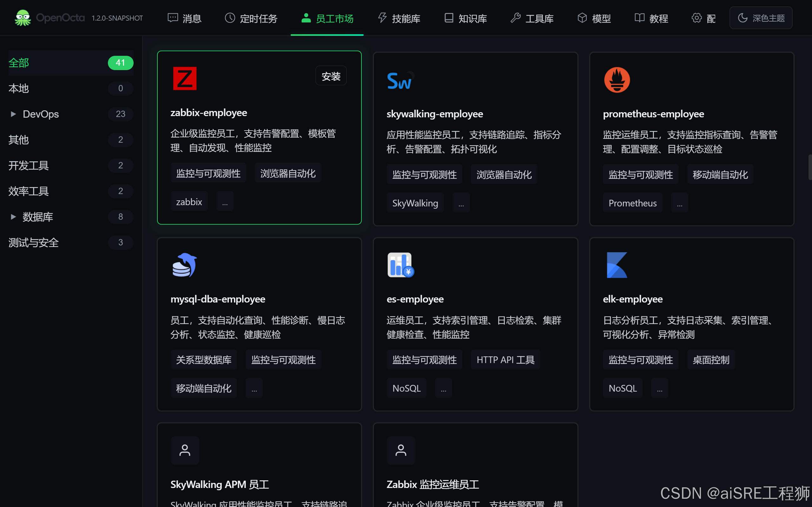Click the HTTP API 工具 tag chip
The width and height of the screenshot is (812, 507).
(x=505, y=360)
